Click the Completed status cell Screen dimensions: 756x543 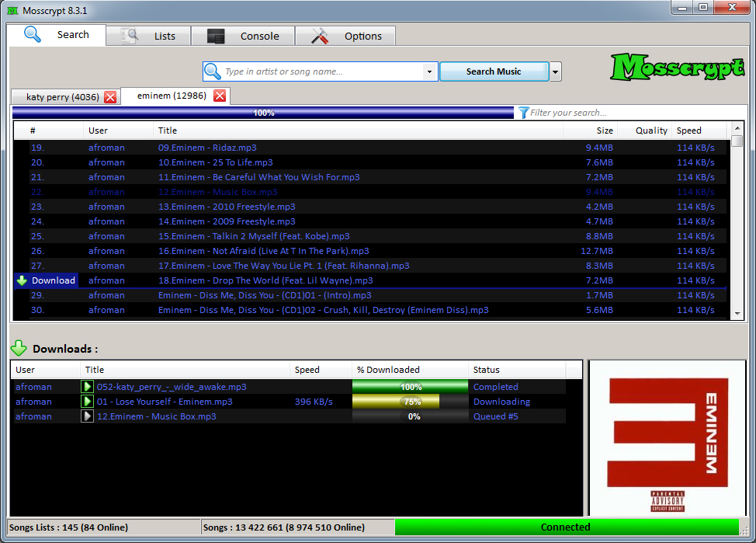click(x=496, y=387)
